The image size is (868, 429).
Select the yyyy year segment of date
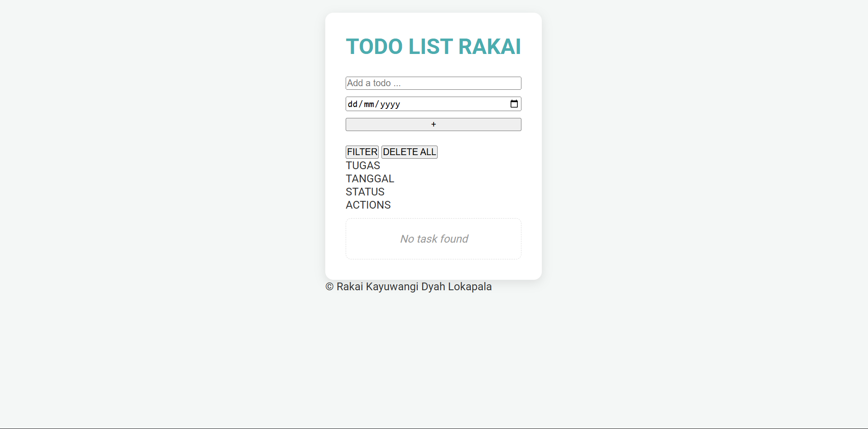pyautogui.click(x=390, y=104)
